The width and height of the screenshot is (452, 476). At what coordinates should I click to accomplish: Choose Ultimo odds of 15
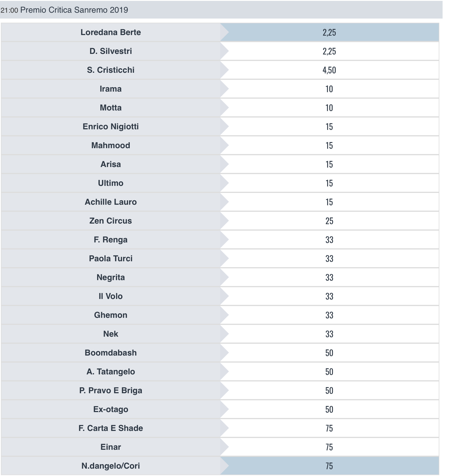tap(329, 183)
